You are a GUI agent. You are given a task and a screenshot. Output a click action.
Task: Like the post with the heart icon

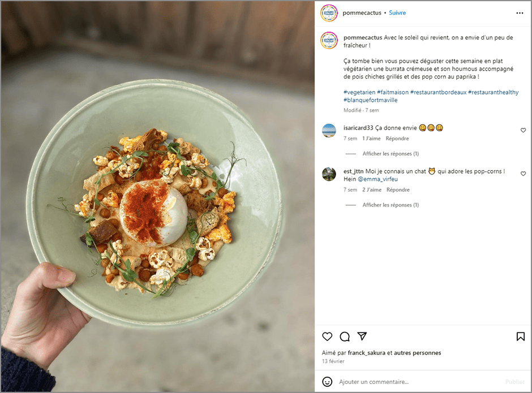(327, 336)
